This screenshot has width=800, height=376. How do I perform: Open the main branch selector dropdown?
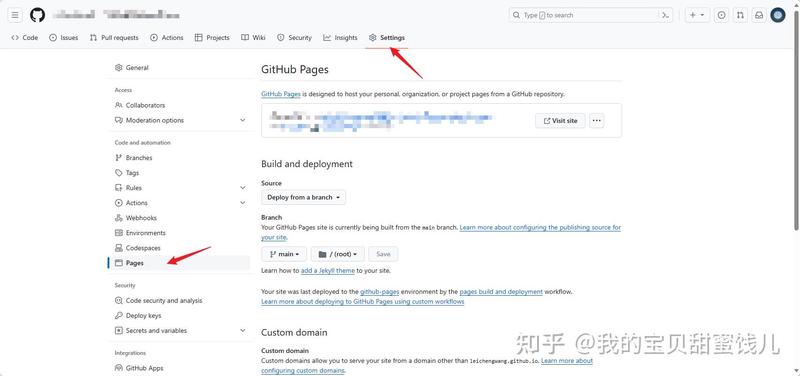(284, 254)
